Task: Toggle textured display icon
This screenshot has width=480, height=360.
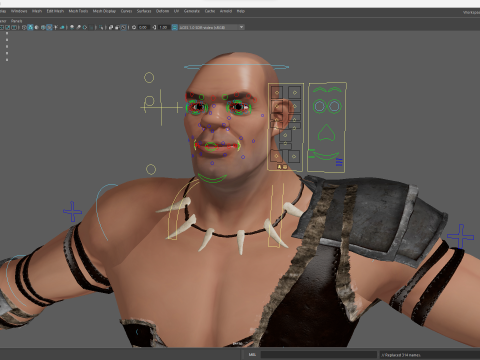Action: (x=49, y=27)
